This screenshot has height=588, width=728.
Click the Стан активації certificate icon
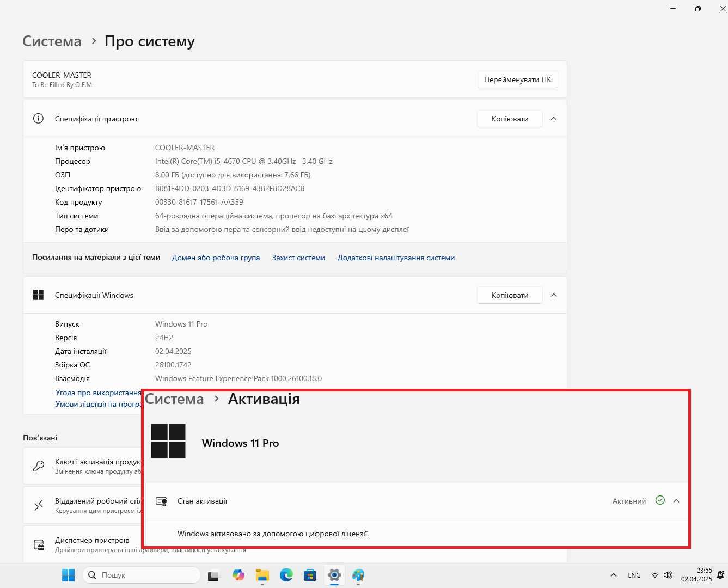(161, 501)
